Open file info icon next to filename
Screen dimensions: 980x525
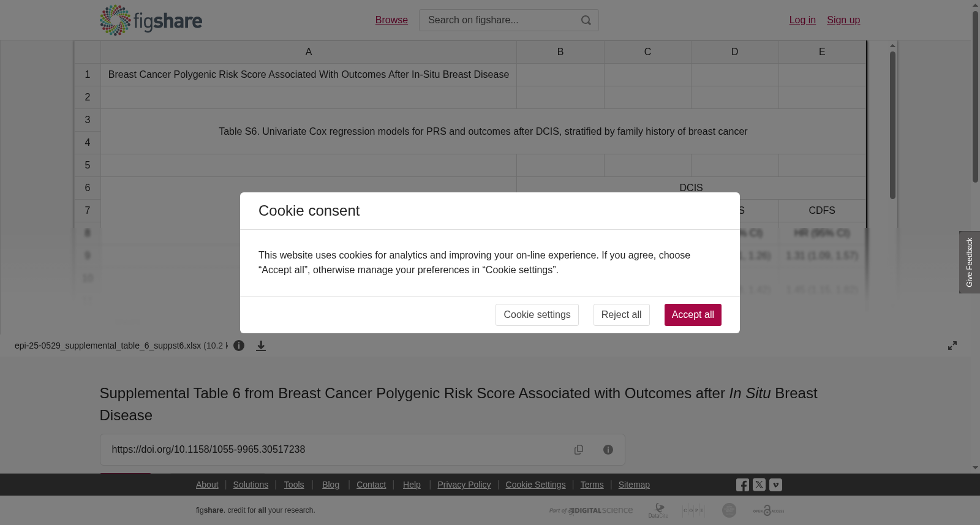[239, 346]
